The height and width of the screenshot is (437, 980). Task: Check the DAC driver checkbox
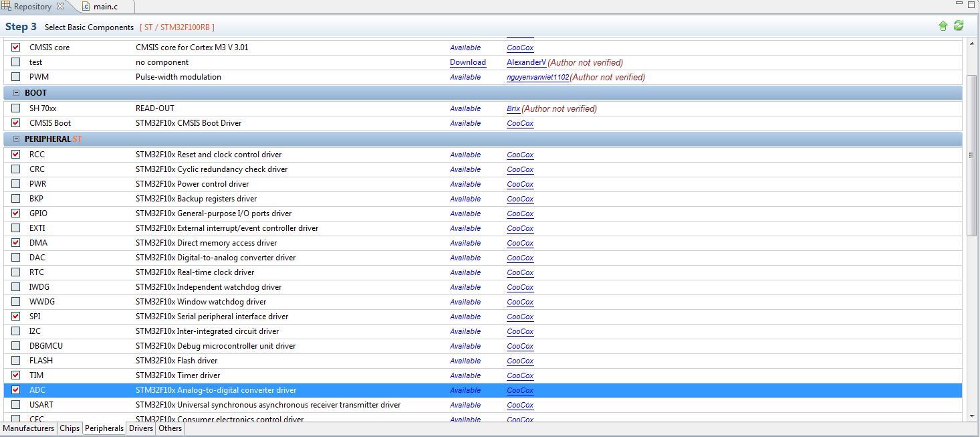[x=16, y=258]
